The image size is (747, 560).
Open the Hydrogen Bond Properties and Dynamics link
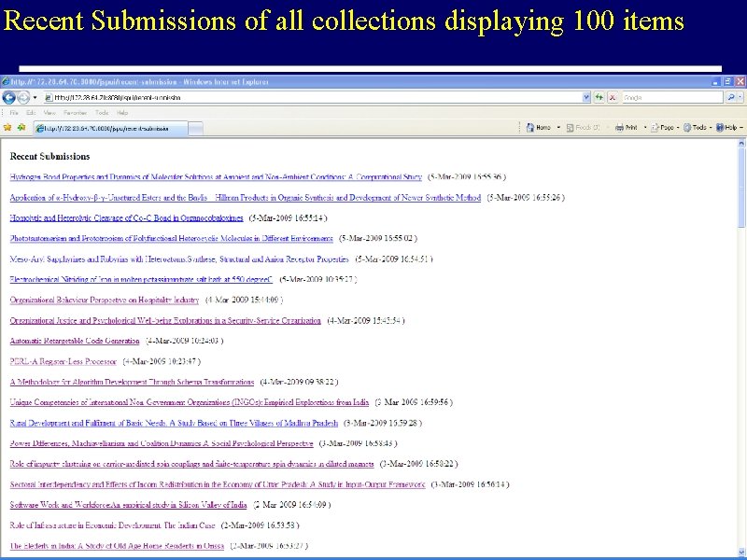(x=210, y=176)
